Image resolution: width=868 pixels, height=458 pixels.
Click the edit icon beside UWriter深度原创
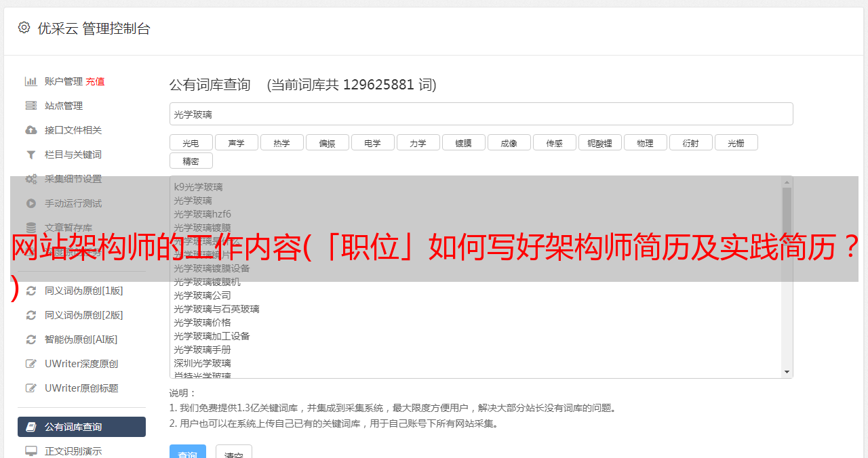click(x=31, y=364)
